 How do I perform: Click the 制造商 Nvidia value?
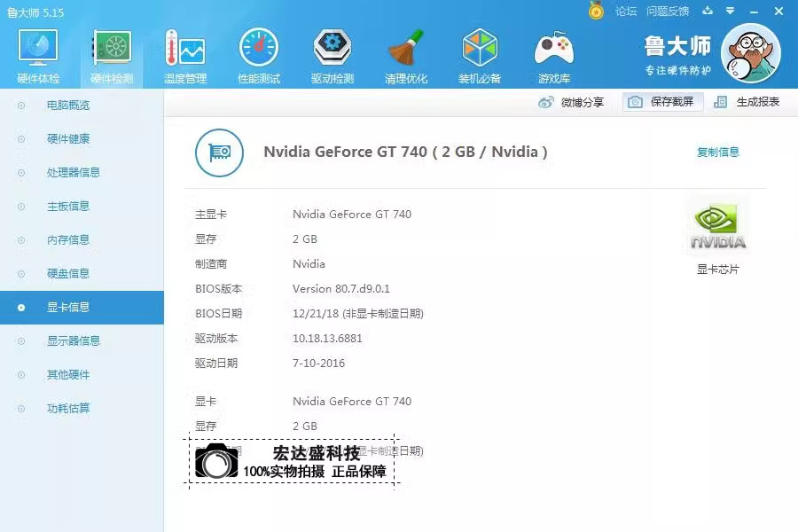(x=309, y=263)
